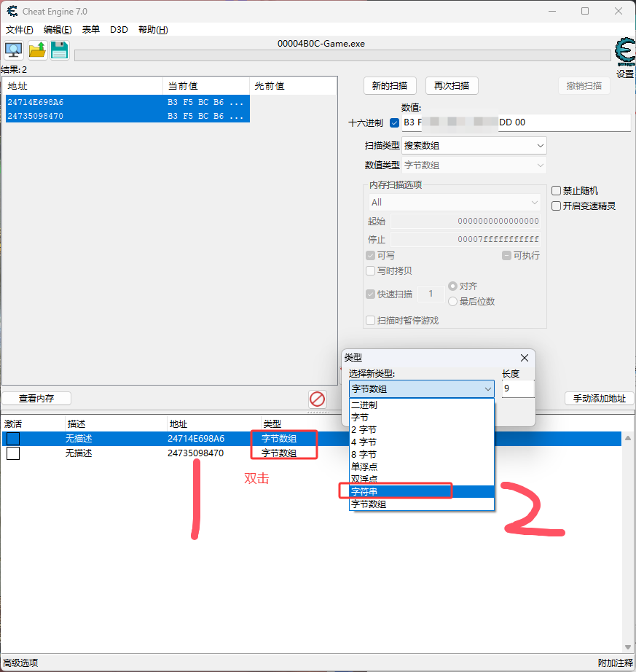Screen dimensions: 636x672
Task: Choose 2 字节 from the type list
Action: click(422, 430)
